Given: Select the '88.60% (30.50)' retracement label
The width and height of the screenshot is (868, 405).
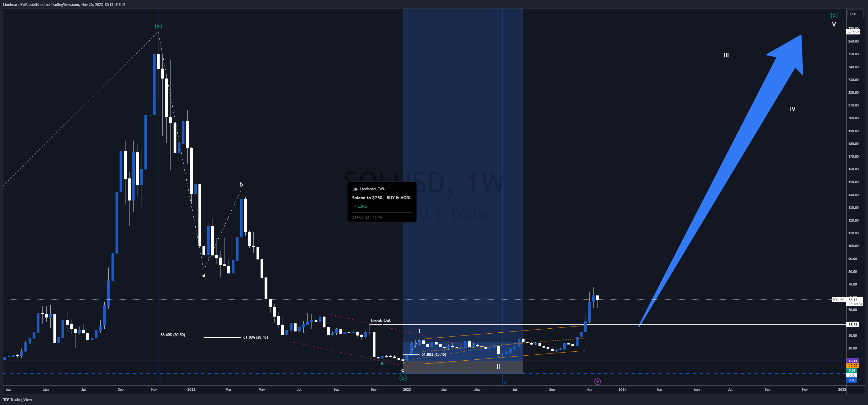Looking at the screenshot, I should [x=173, y=335].
